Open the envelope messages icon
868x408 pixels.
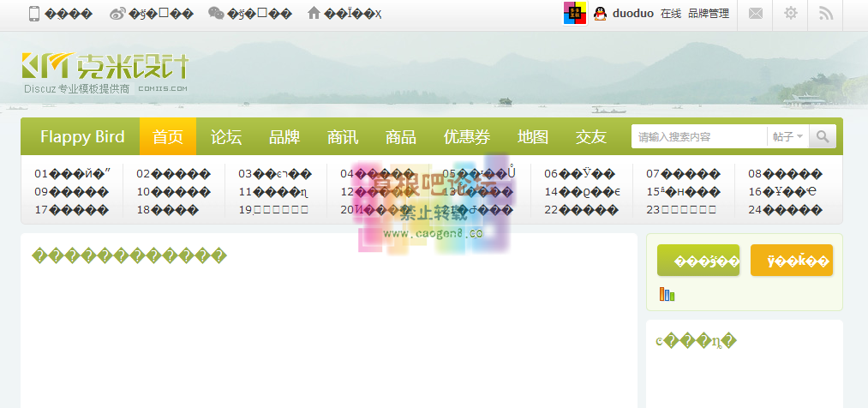pyautogui.click(x=755, y=14)
